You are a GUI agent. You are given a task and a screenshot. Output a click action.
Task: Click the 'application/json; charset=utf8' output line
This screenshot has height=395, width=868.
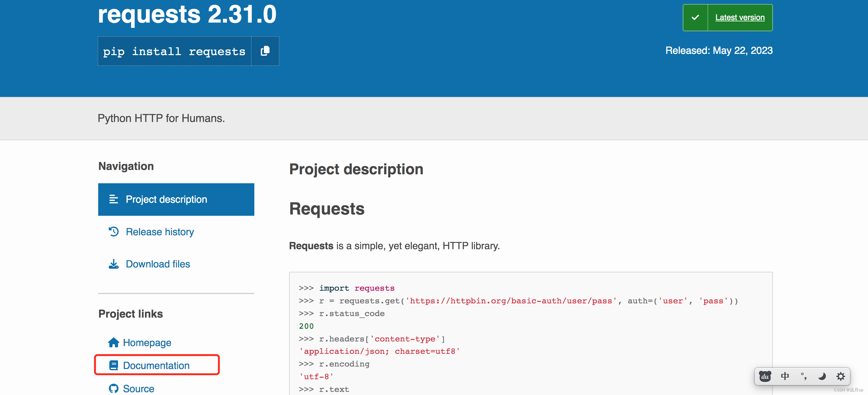(379, 351)
